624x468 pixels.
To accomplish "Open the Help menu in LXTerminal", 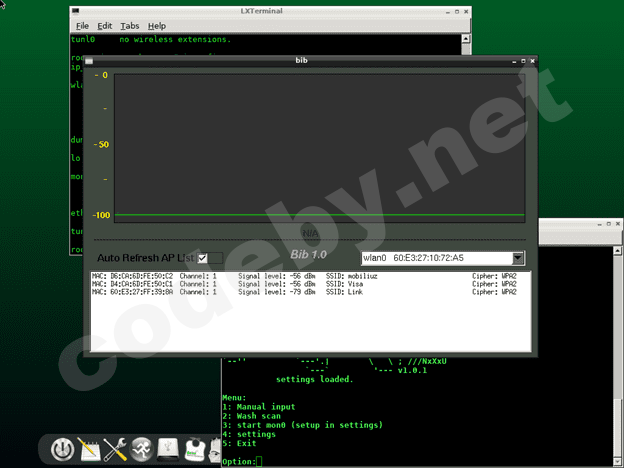I will tap(157, 25).
